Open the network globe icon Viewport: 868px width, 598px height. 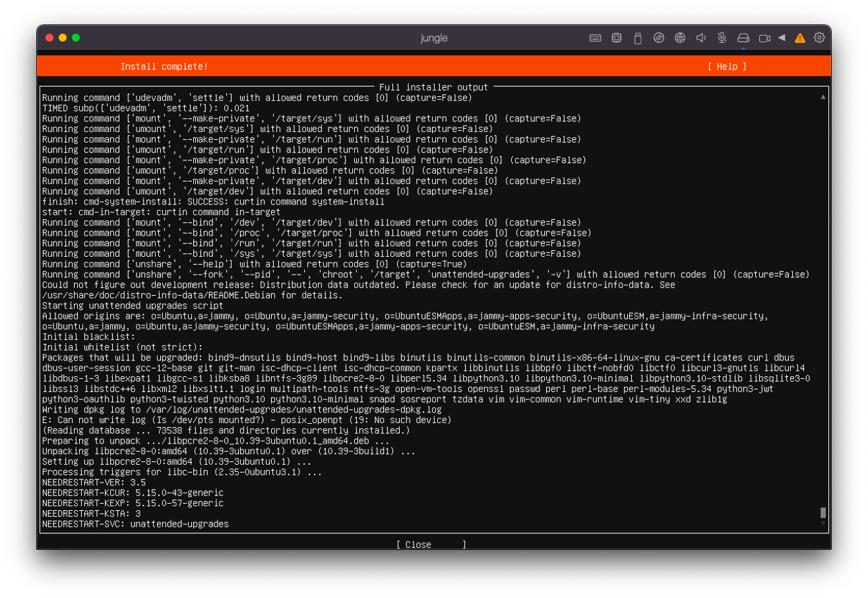pyautogui.click(x=679, y=38)
